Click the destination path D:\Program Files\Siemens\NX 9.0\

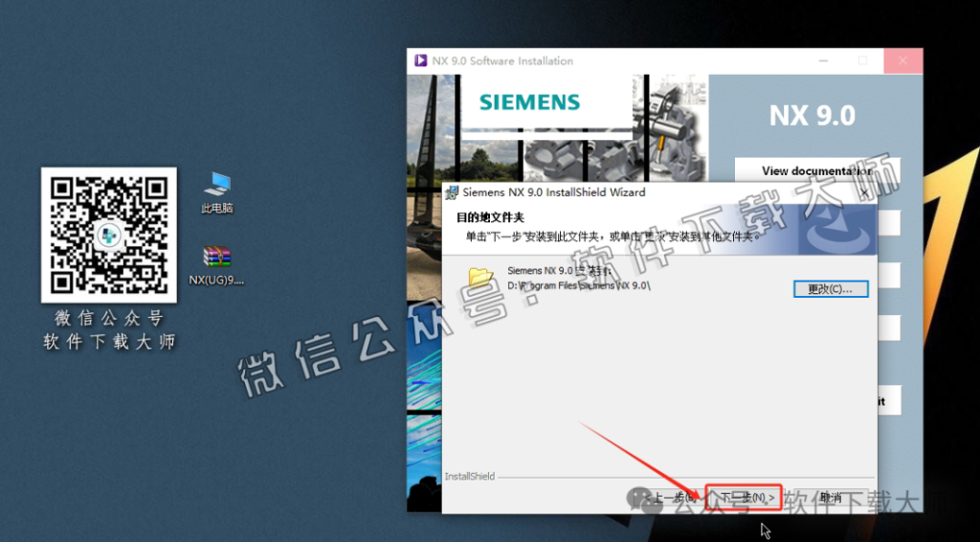(x=579, y=285)
